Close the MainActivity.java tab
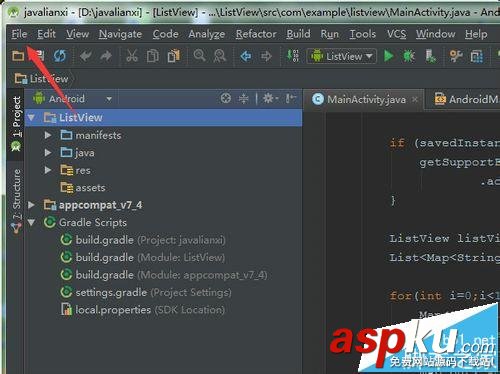Viewport: 500px width, 374px height. 415,99
